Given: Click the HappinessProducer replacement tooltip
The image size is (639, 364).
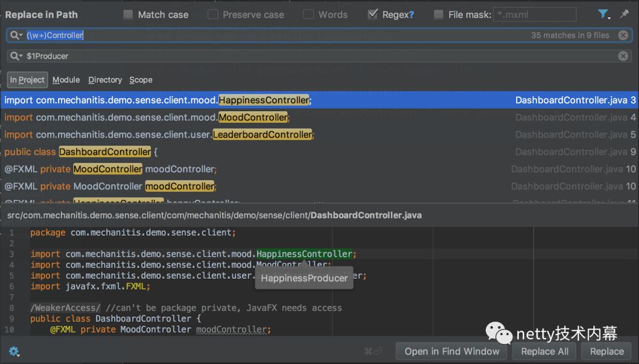Looking at the screenshot, I should coord(304,278).
